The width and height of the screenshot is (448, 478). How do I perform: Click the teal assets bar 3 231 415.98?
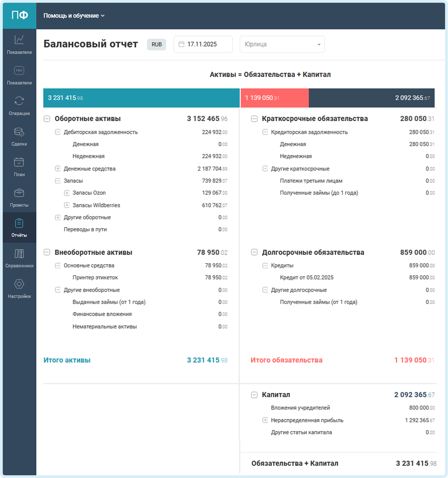point(141,98)
